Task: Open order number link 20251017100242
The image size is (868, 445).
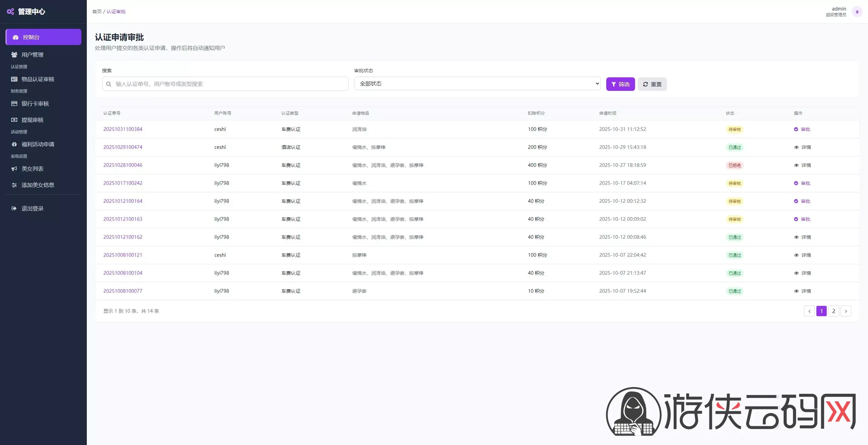Action: click(x=123, y=183)
